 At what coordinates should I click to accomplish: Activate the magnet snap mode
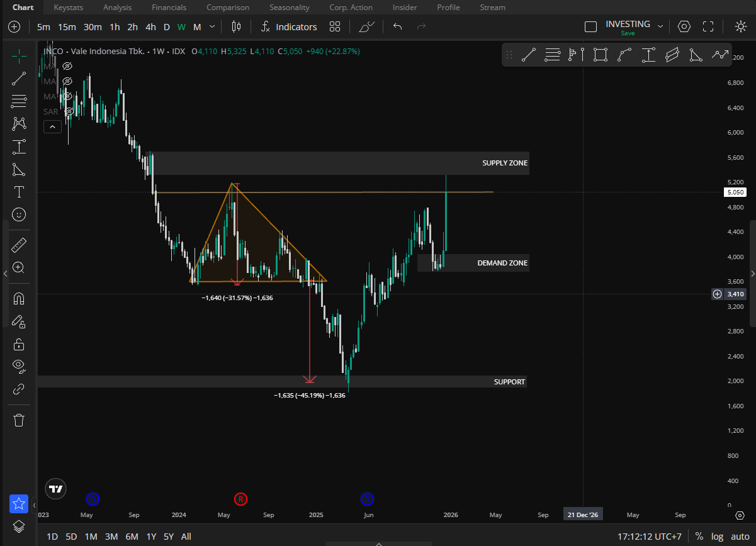[x=19, y=298]
